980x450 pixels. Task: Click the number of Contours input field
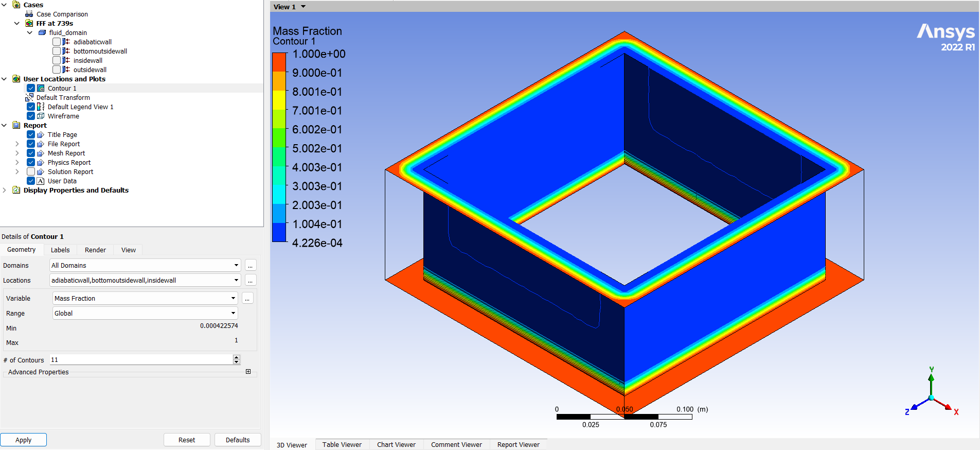click(141, 360)
